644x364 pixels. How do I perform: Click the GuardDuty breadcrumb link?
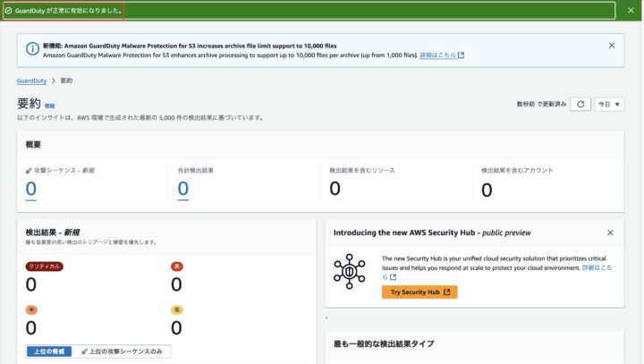click(x=32, y=80)
